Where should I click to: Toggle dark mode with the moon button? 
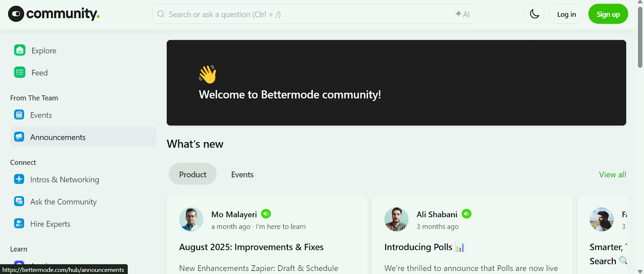535,14
